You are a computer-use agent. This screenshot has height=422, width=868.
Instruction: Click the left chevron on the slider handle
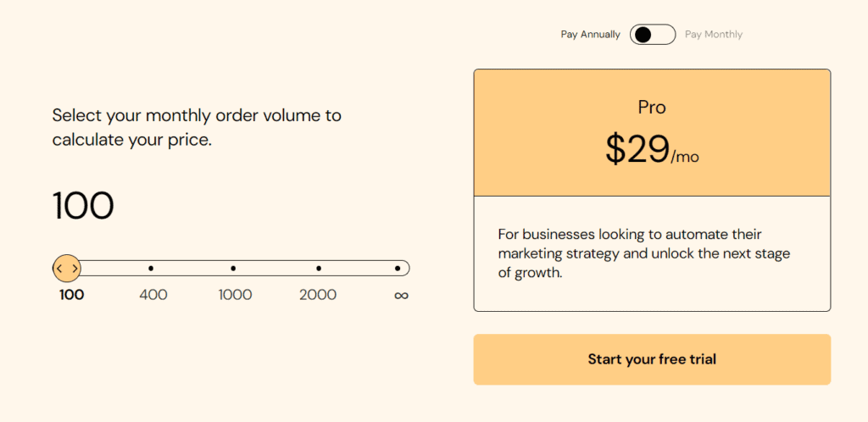[x=59, y=269]
